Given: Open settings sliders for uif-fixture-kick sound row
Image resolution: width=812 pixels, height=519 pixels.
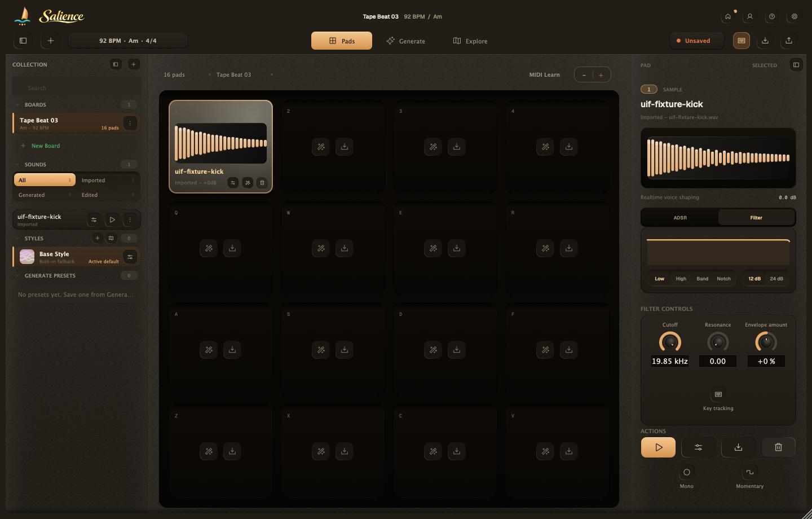Looking at the screenshot, I should (x=94, y=220).
